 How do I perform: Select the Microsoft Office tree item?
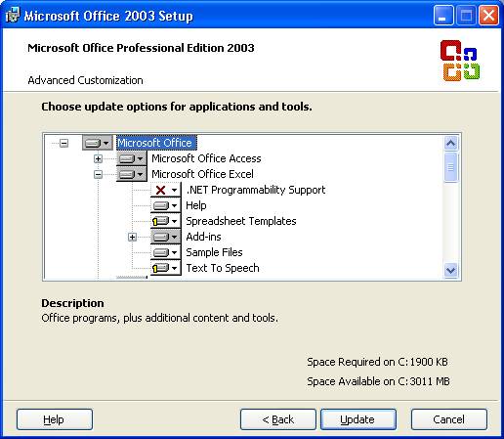pyautogui.click(x=156, y=143)
